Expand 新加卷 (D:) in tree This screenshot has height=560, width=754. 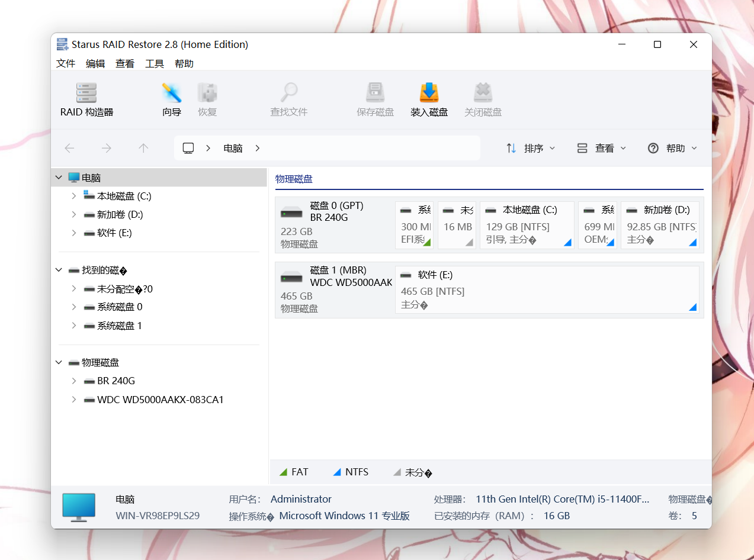(x=73, y=214)
